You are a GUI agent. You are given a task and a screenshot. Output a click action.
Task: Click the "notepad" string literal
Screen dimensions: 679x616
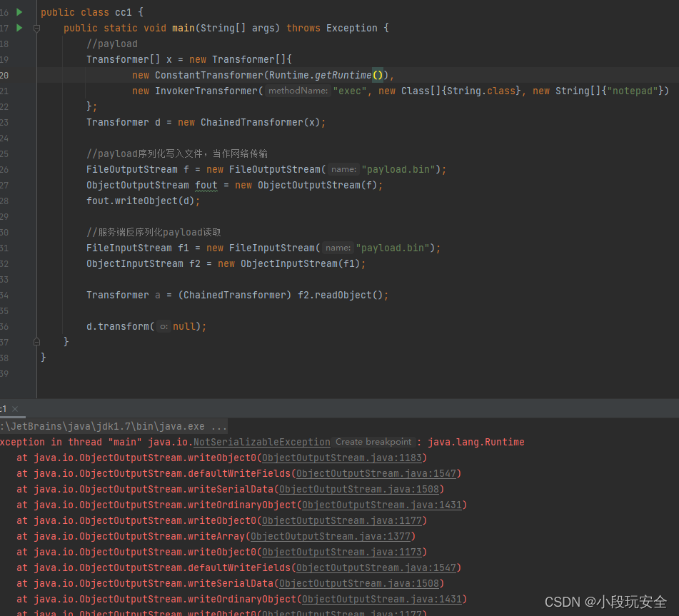pos(633,91)
